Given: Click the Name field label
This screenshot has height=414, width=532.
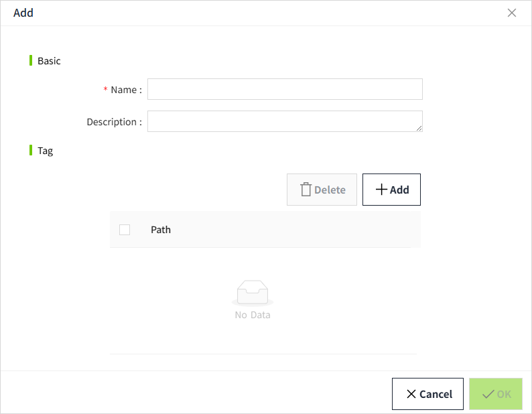Looking at the screenshot, I should (x=125, y=90).
